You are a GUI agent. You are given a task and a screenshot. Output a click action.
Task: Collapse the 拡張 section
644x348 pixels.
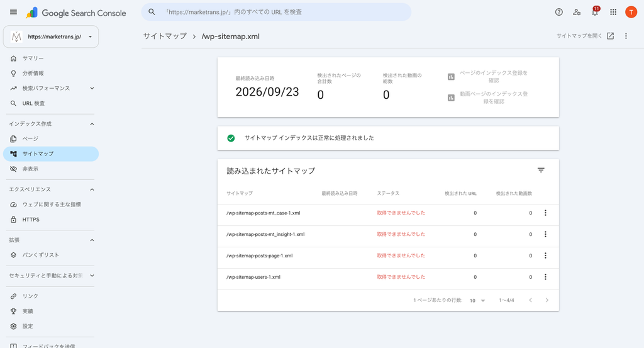92,240
